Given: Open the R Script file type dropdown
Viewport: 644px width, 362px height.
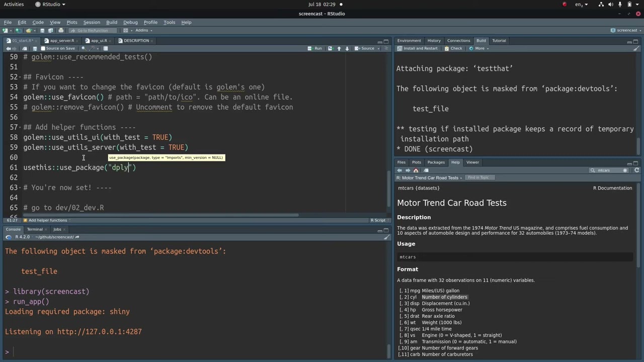Looking at the screenshot, I should coord(379,220).
